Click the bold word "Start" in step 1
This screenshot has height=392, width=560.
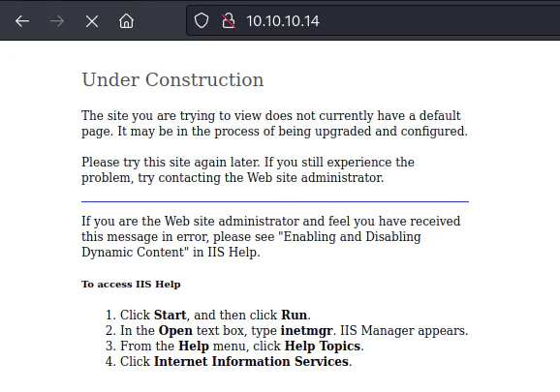point(170,315)
